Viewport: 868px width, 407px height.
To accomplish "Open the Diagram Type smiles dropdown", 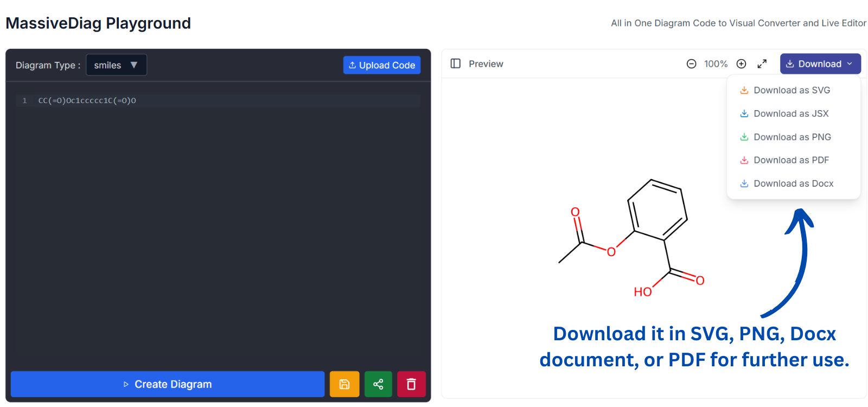I will tap(116, 65).
